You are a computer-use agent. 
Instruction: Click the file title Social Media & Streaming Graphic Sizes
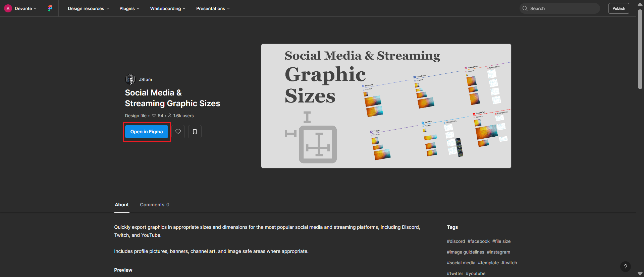point(172,98)
